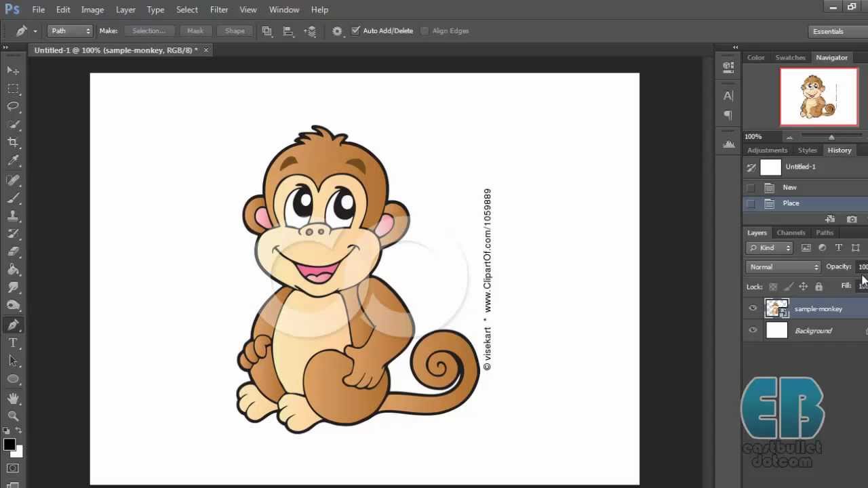Click the Shape button

235,30
